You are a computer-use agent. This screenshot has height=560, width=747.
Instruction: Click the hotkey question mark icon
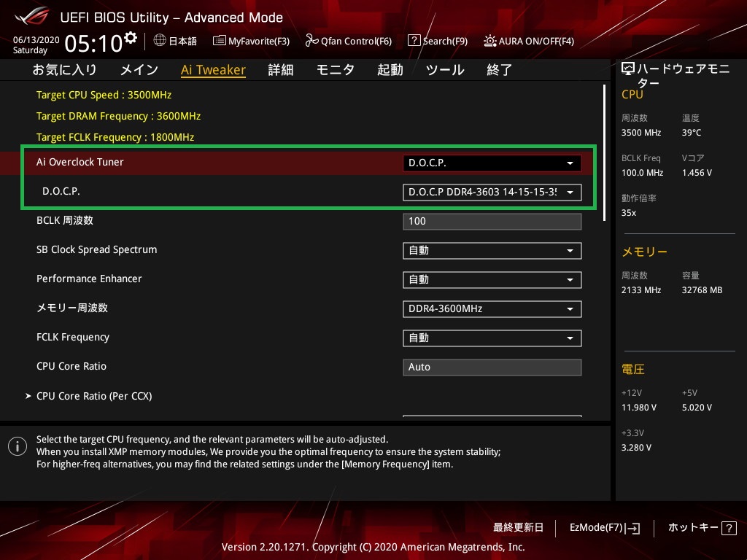[x=729, y=528]
